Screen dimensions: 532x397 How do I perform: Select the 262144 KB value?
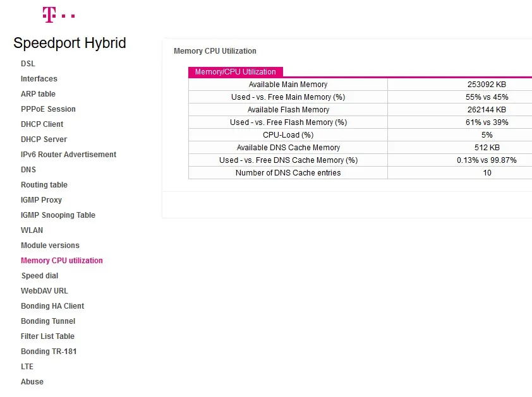tap(487, 110)
